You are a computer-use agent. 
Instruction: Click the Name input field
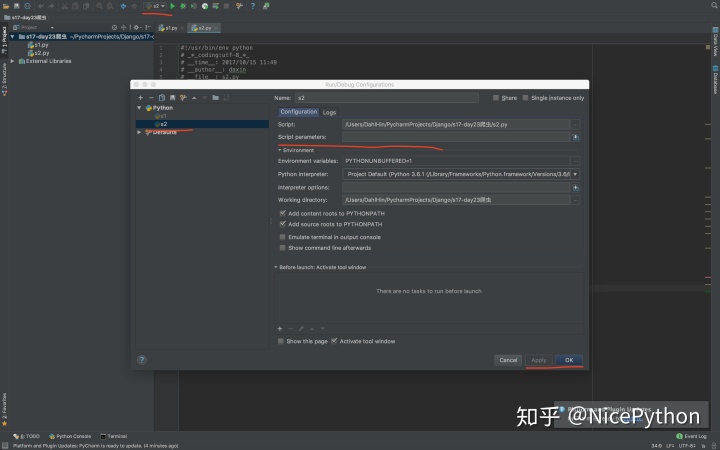point(387,98)
